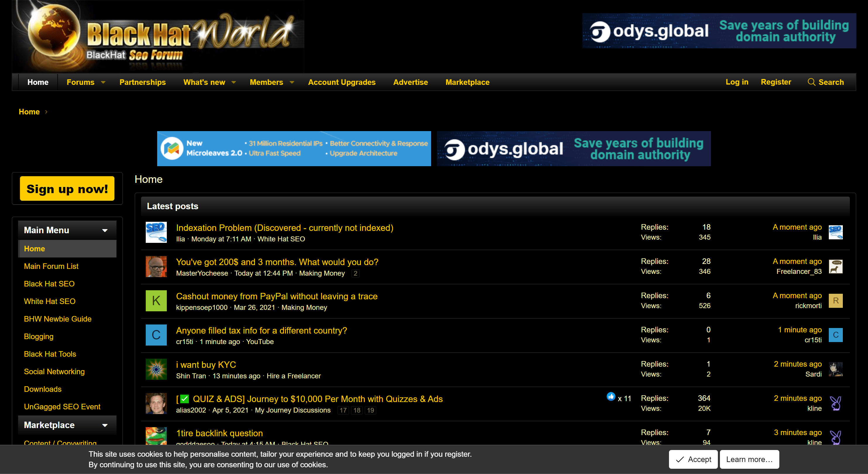Click the blue thumbs-up reaction icon

610,397
